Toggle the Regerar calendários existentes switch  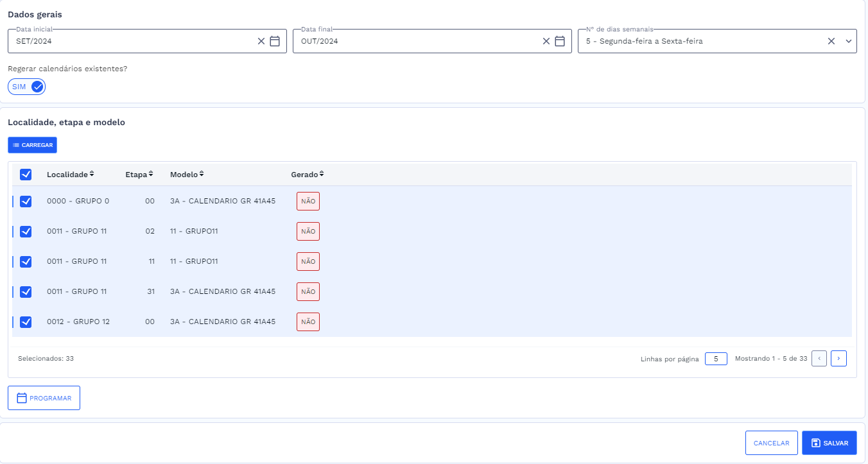27,87
